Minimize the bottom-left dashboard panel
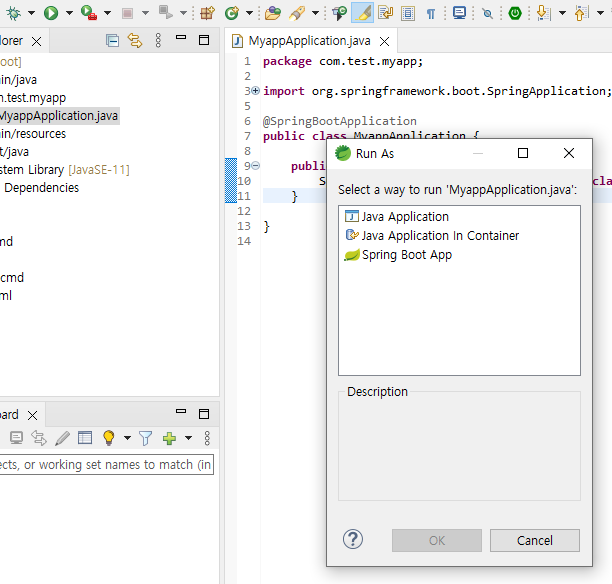The width and height of the screenshot is (612, 584). [181, 411]
